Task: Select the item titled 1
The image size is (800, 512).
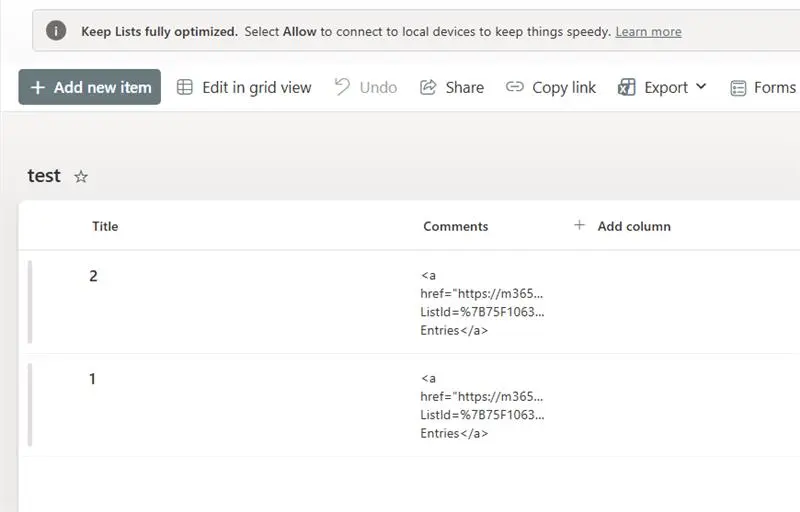Action: pyautogui.click(x=92, y=379)
